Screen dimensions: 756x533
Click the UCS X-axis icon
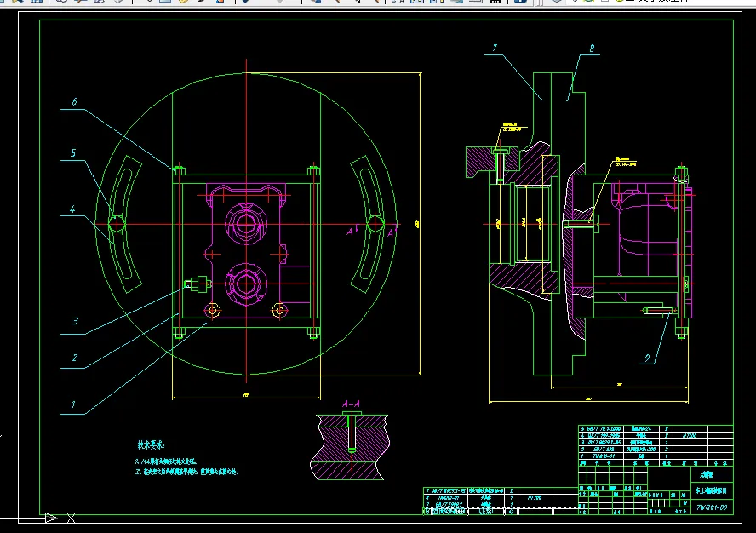coord(71,519)
